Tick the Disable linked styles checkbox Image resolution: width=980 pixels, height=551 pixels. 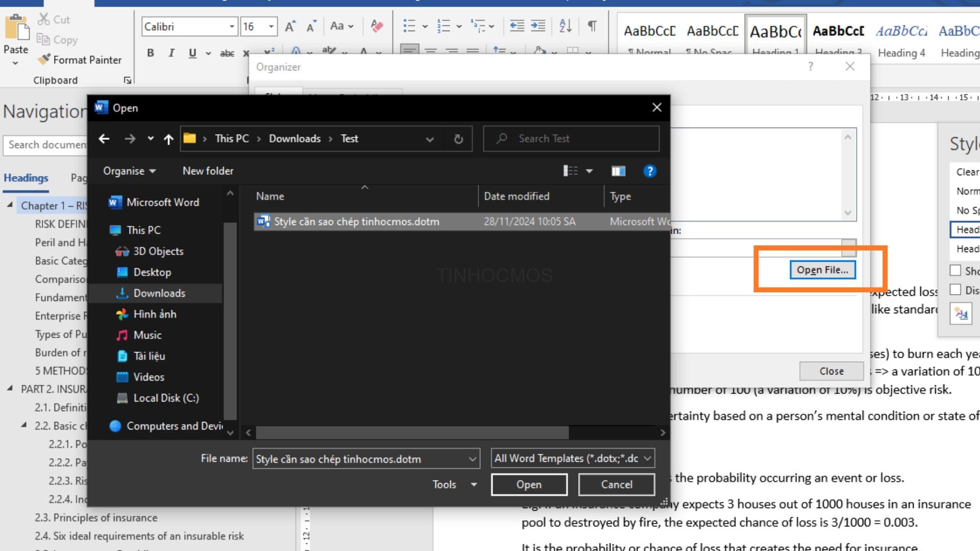[955, 290]
